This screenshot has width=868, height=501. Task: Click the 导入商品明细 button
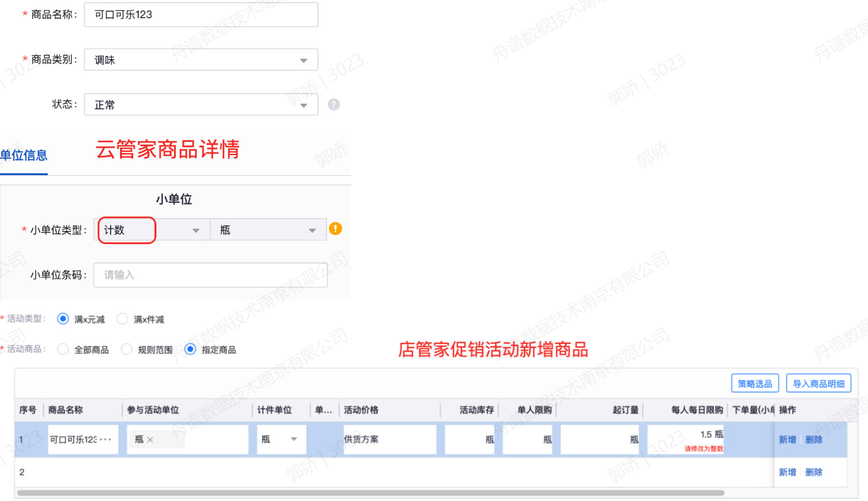coord(818,384)
